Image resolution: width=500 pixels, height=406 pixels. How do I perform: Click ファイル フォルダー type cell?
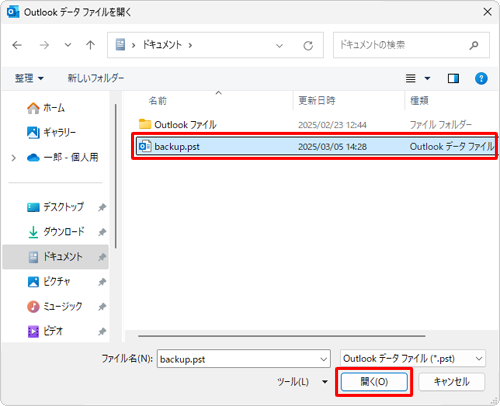click(441, 125)
